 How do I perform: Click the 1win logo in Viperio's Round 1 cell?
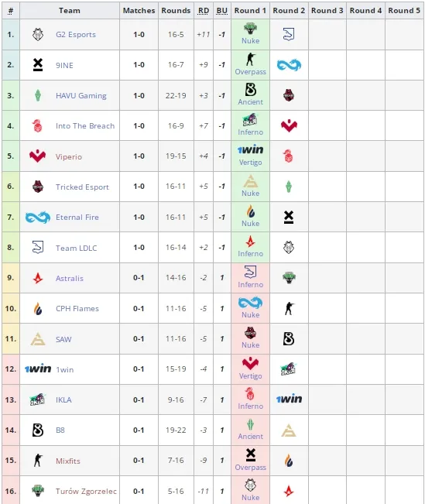[251, 149]
